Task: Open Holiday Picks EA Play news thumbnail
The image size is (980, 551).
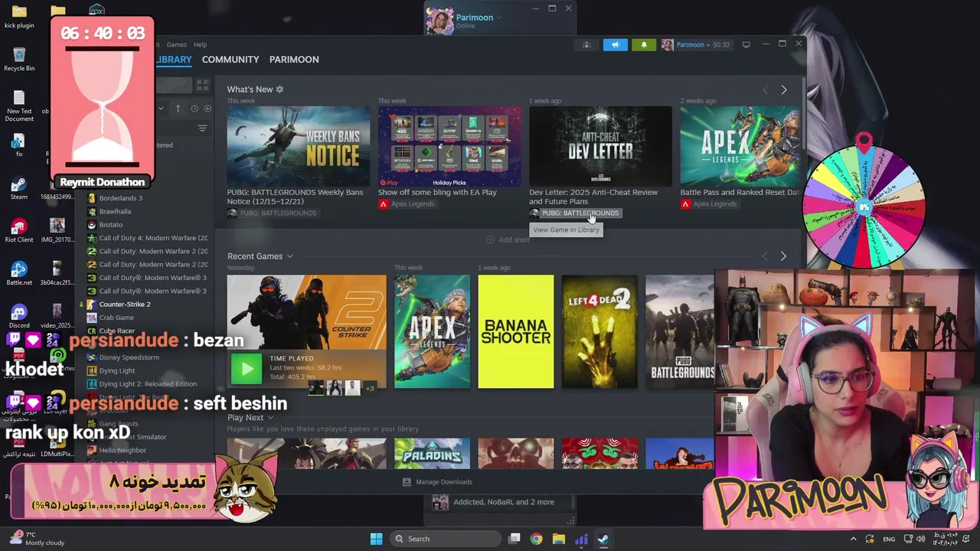Action: (449, 146)
